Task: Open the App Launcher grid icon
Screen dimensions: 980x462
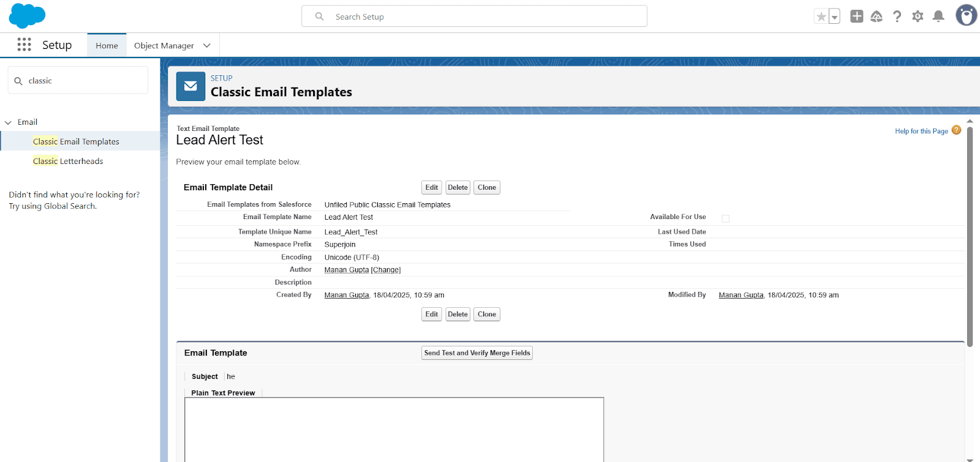Action: pos(24,45)
